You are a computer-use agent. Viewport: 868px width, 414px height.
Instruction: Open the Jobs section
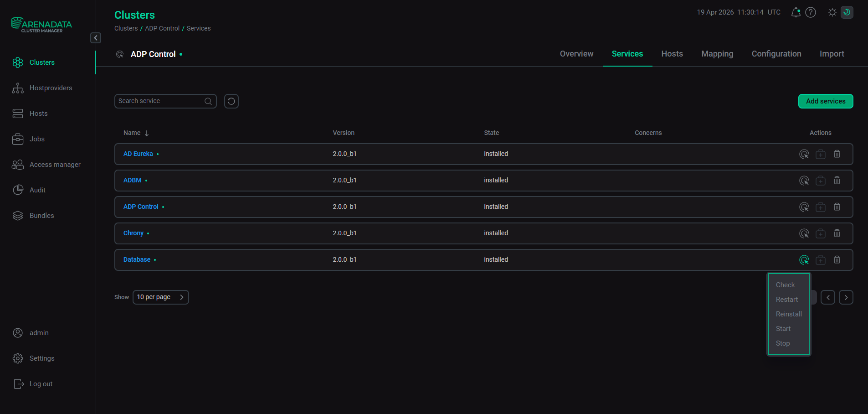tap(28, 139)
